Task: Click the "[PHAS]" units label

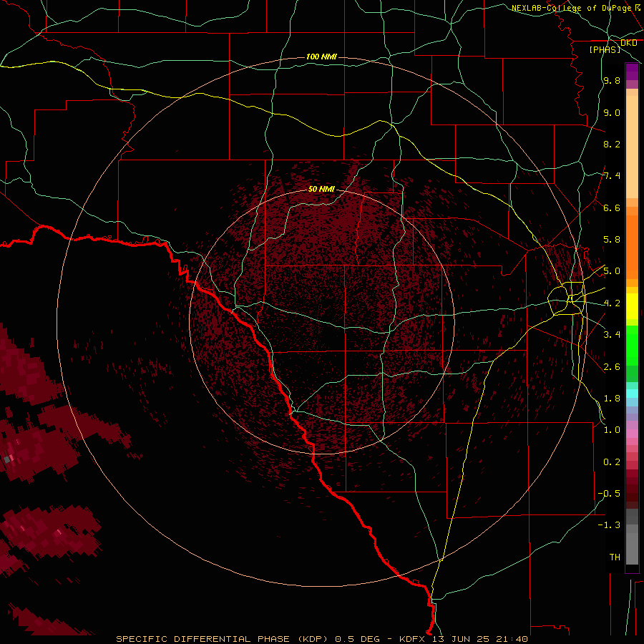Action: coord(605,49)
